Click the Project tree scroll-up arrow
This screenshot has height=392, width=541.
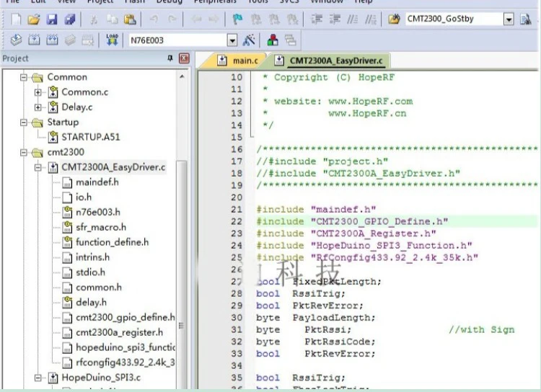(x=182, y=76)
